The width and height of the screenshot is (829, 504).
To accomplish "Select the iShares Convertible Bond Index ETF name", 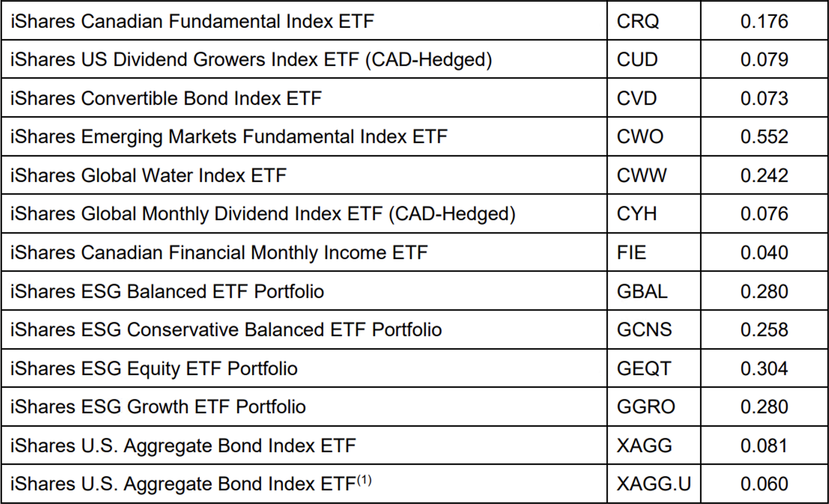I will (x=166, y=98).
